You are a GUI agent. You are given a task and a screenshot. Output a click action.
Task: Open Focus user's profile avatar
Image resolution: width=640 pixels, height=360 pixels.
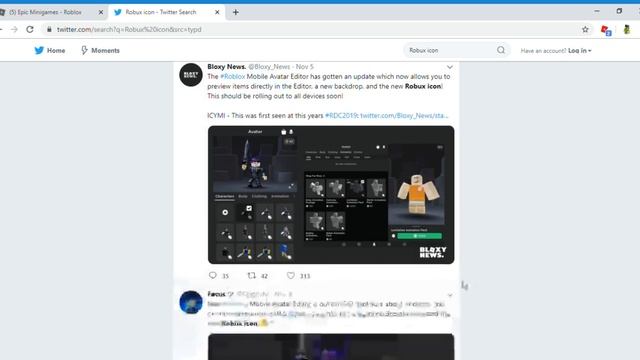tap(191, 302)
